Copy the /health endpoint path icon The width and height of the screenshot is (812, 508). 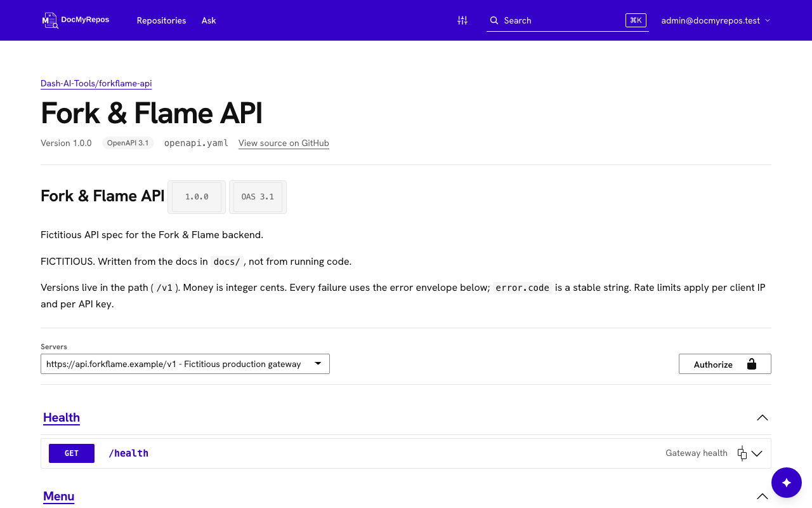(742, 453)
